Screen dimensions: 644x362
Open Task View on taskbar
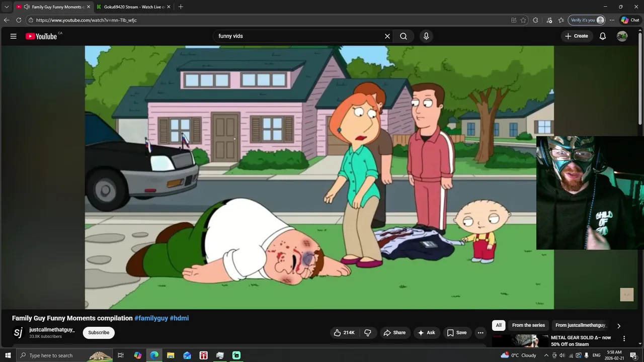click(x=121, y=355)
